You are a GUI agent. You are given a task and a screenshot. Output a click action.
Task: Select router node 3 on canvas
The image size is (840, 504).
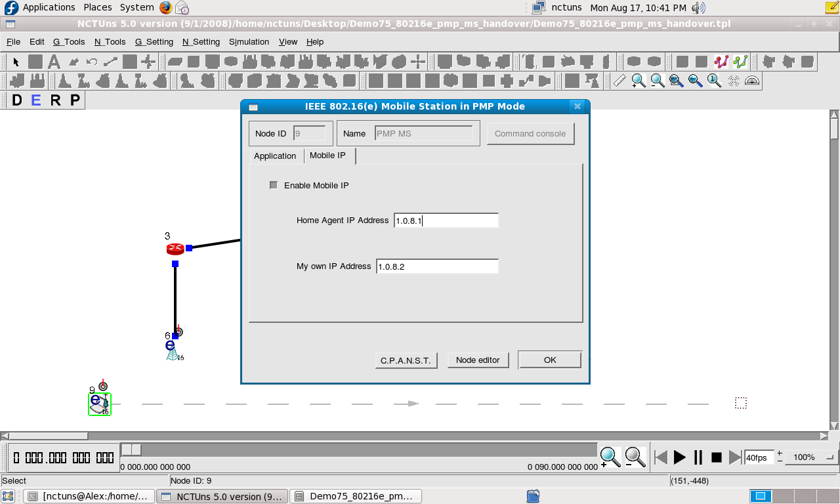(175, 249)
